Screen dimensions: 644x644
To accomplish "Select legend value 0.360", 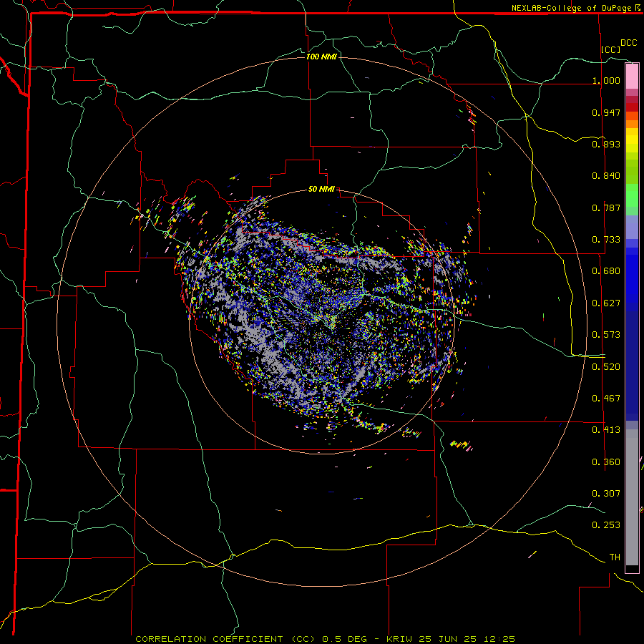I will pos(606,462).
